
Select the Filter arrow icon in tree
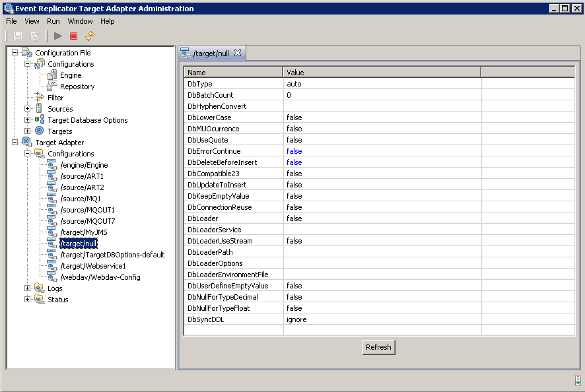[x=39, y=98]
